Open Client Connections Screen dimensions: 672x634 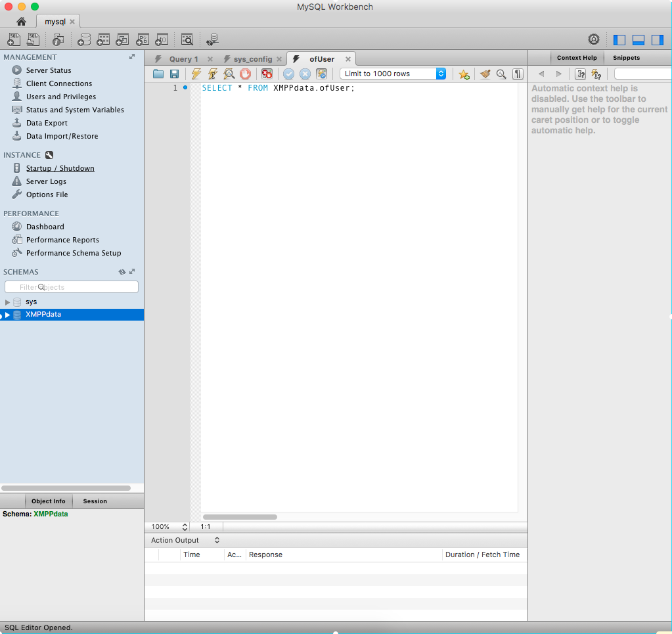58,83
